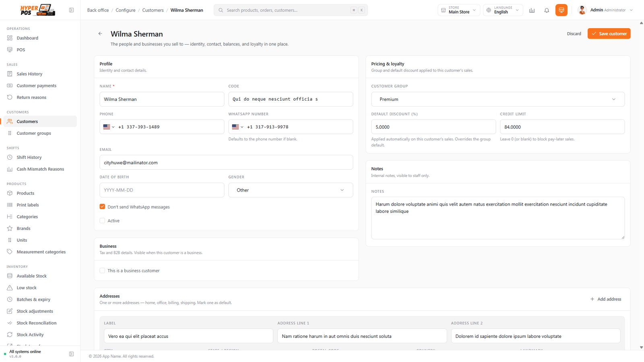Open the reports chart icon in header
The width and height of the screenshot is (644, 362).
(x=532, y=10)
